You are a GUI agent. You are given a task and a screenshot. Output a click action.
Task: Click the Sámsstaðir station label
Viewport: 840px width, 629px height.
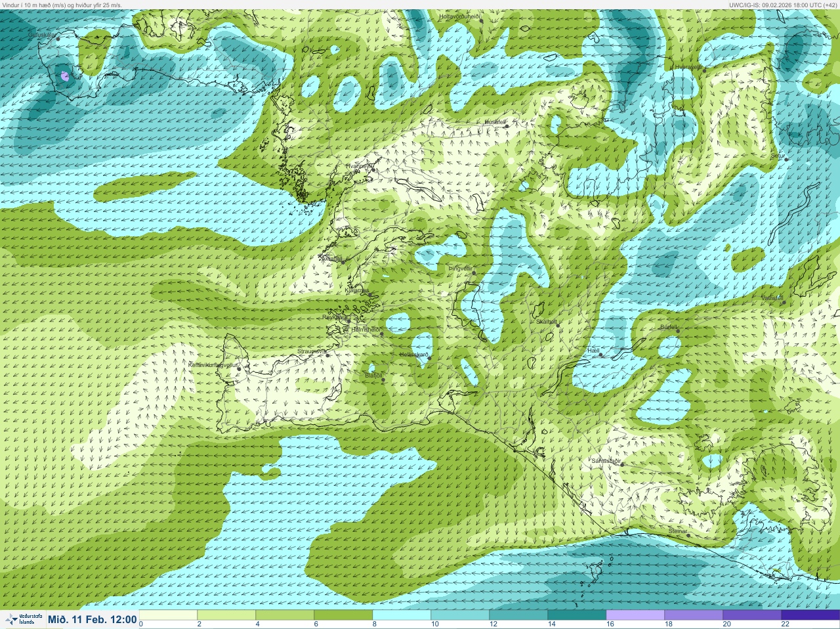[x=606, y=461]
